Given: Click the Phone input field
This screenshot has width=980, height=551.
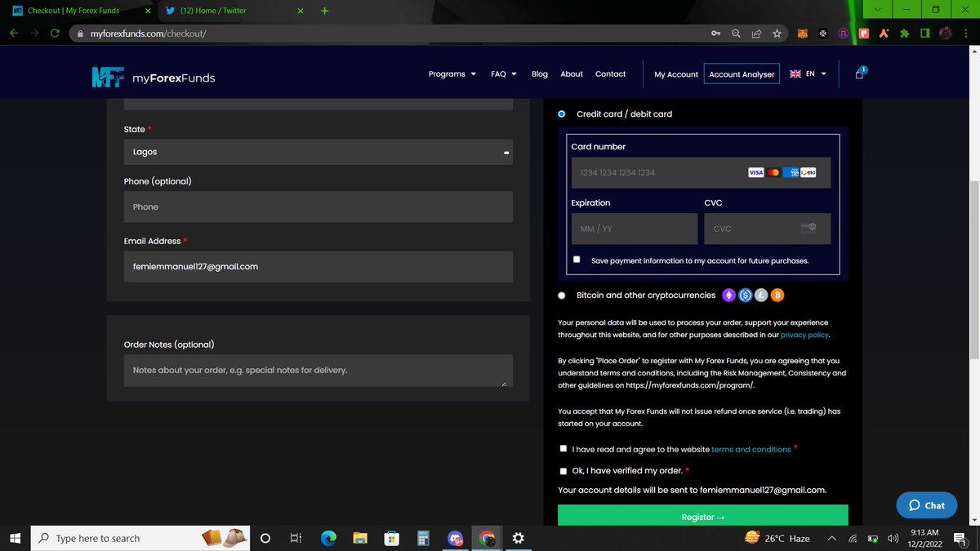Looking at the screenshot, I should click(x=318, y=207).
